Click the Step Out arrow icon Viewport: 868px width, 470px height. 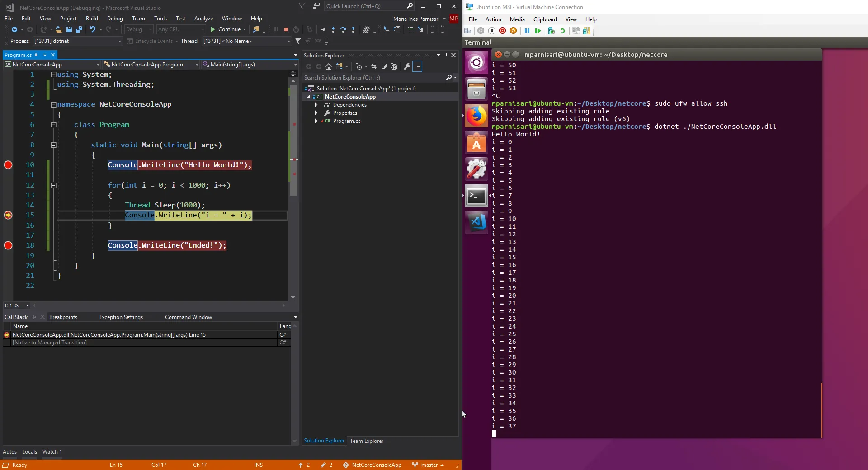[x=353, y=29]
